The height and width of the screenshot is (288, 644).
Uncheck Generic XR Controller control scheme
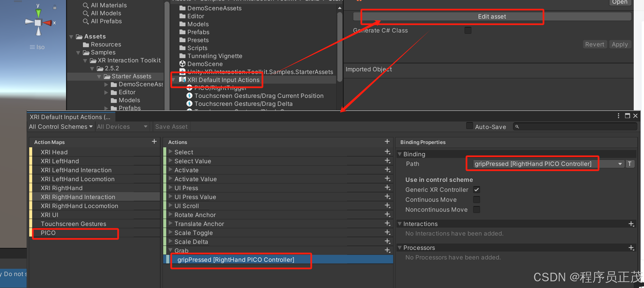pyautogui.click(x=476, y=190)
